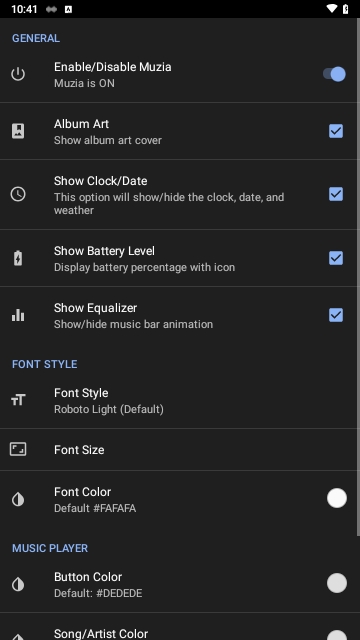Click the clock icon beside Show Clock/Date
Image resolution: width=360 pixels, height=640 pixels.
pos(18,194)
